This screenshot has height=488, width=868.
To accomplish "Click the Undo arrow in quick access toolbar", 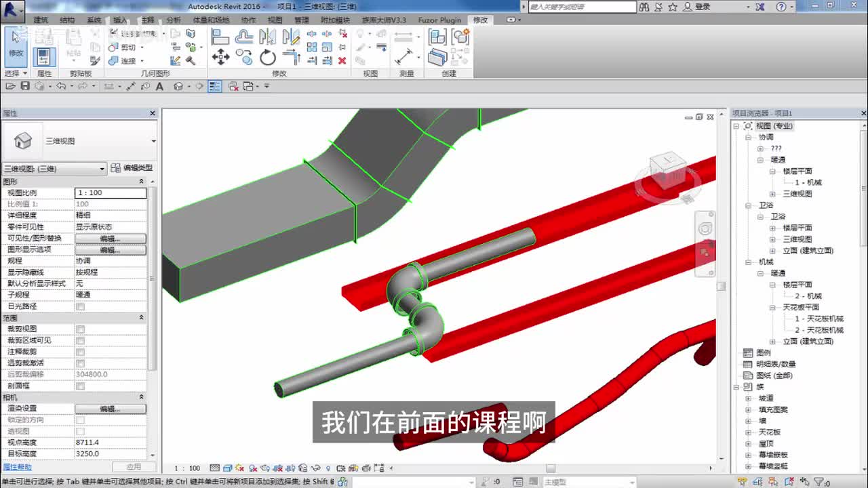I will (x=61, y=86).
